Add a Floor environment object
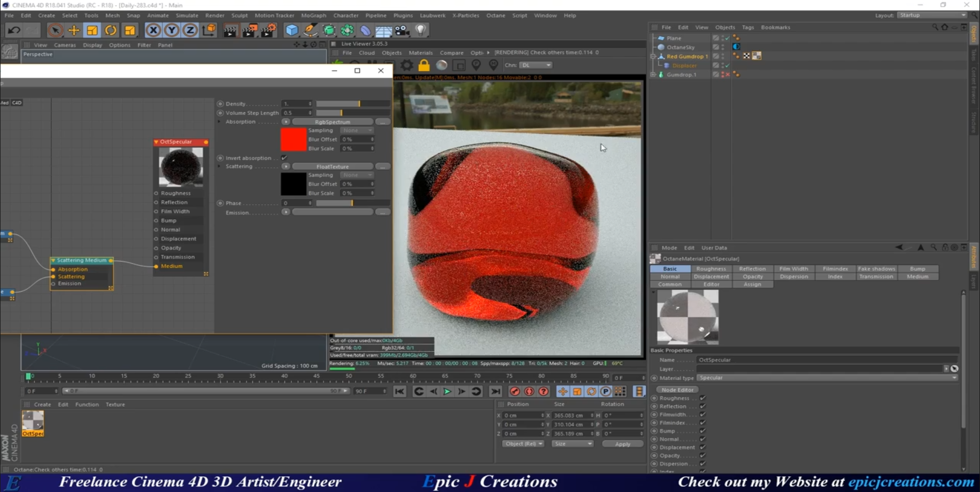The image size is (980, 492). coord(384,30)
